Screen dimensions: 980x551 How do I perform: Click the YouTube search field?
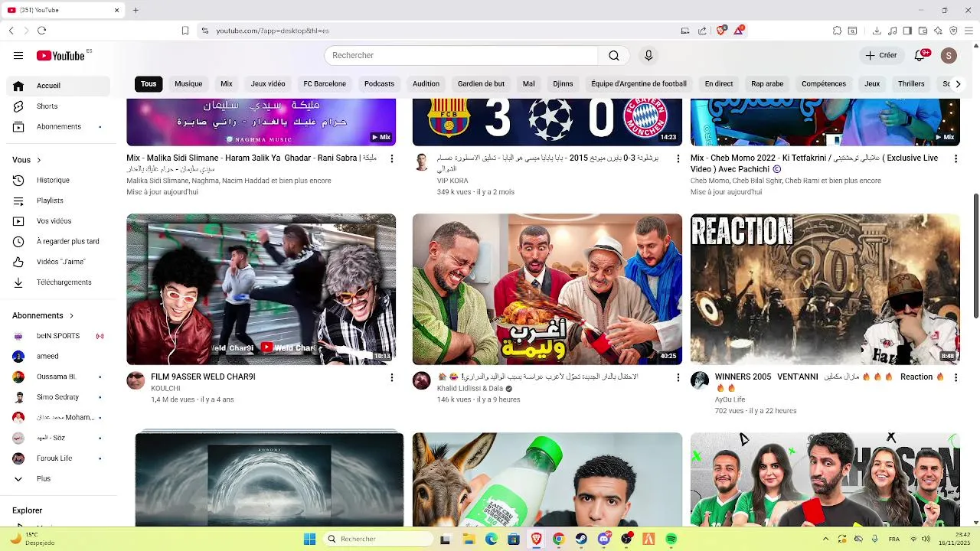(461, 55)
